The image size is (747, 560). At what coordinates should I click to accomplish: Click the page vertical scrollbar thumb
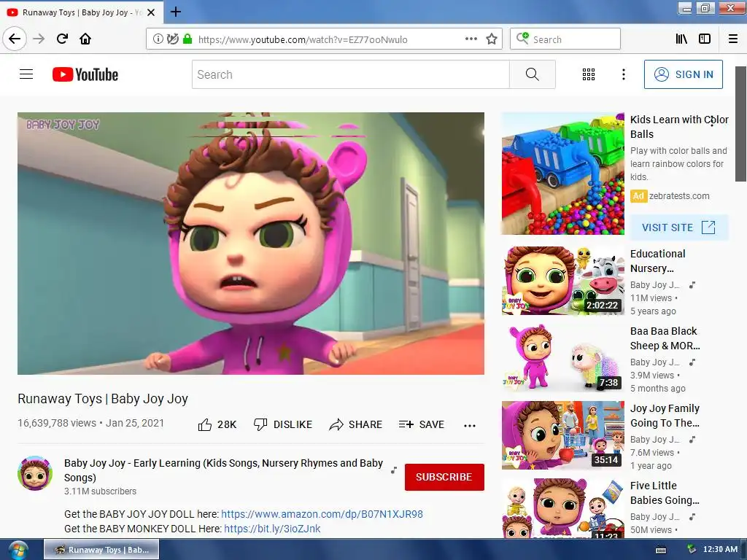pyautogui.click(x=741, y=124)
